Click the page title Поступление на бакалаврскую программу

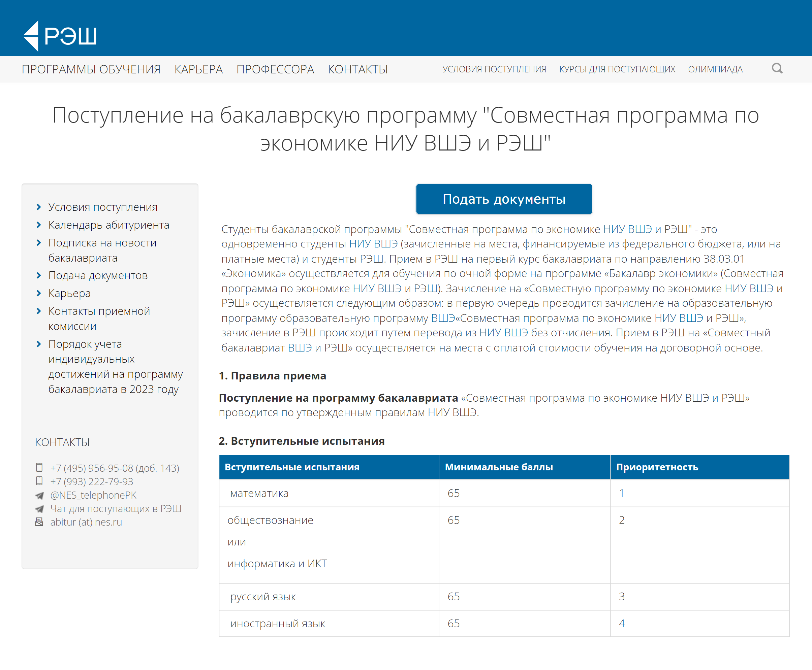coord(406,129)
